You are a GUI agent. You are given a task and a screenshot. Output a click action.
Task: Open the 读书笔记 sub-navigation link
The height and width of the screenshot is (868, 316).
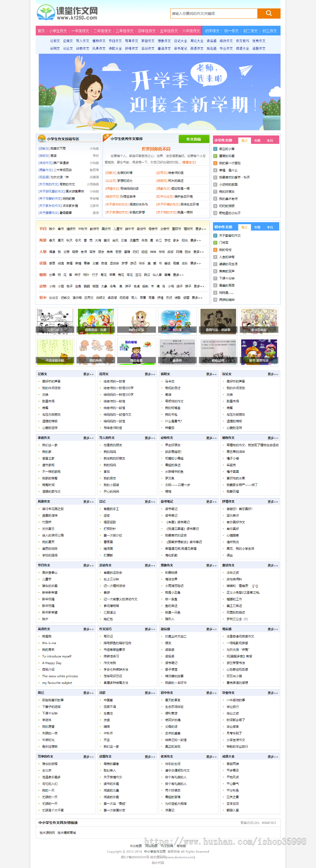point(180,48)
